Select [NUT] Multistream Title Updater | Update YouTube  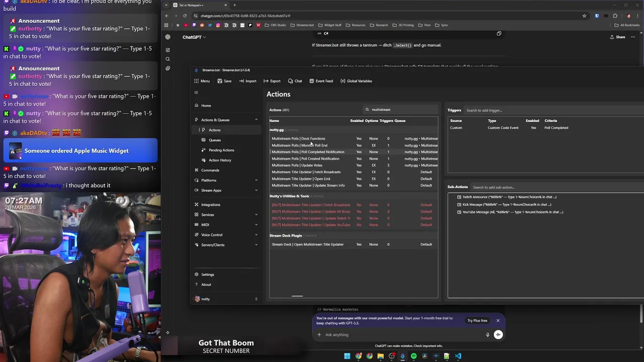[354, 225]
